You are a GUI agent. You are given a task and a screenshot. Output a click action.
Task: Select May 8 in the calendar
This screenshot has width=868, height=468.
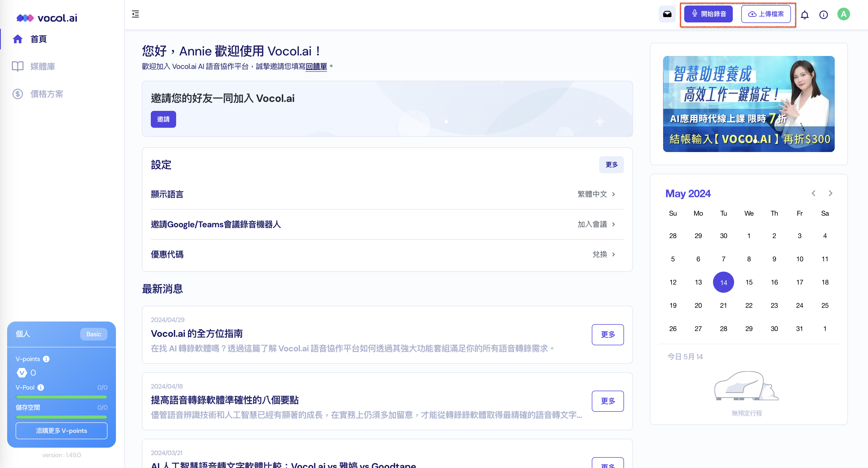click(749, 259)
